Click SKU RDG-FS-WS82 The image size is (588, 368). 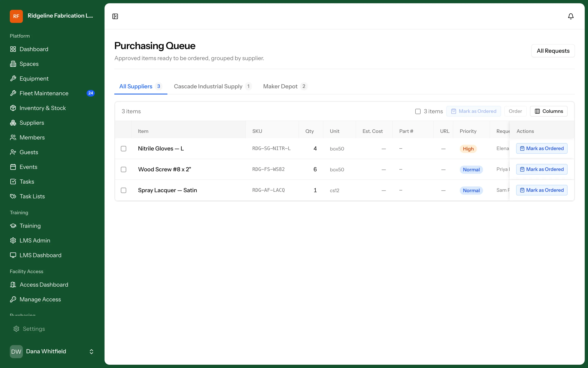point(268,169)
